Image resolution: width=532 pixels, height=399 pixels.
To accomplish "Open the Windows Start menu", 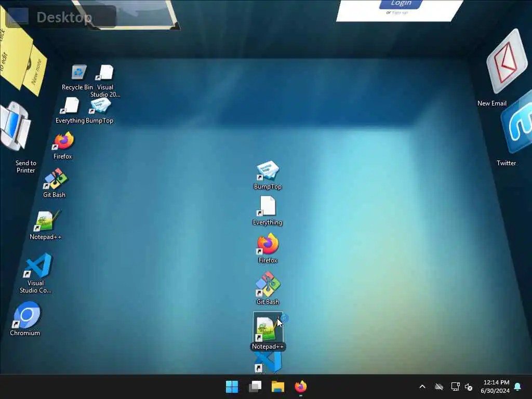I will pyautogui.click(x=232, y=387).
